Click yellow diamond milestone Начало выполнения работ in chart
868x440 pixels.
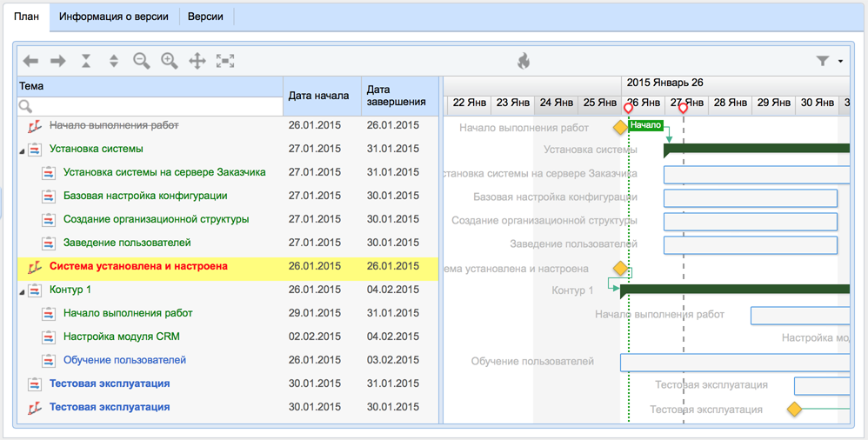[620, 128]
